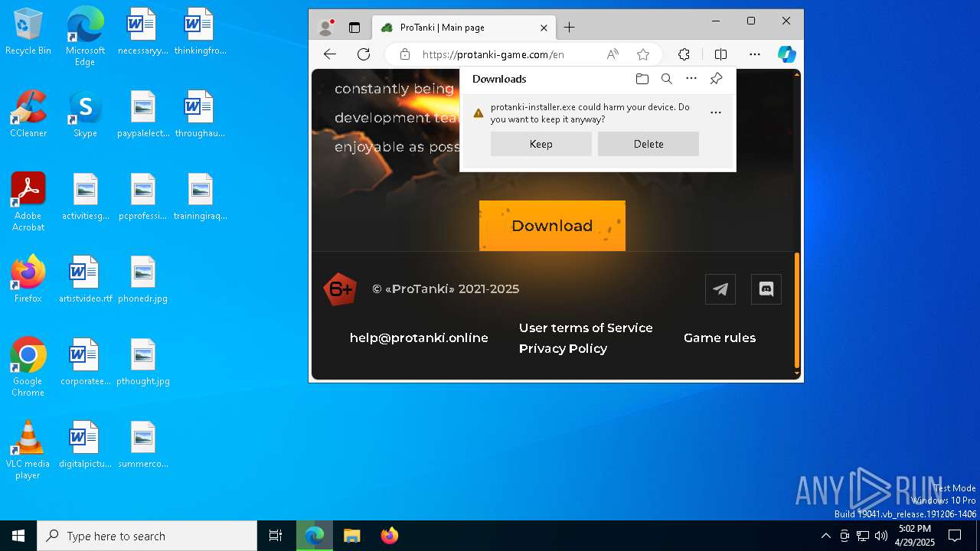Activate Read aloud icon in address bar
The width and height of the screenshot is (980, 551).
coord(612,54)
